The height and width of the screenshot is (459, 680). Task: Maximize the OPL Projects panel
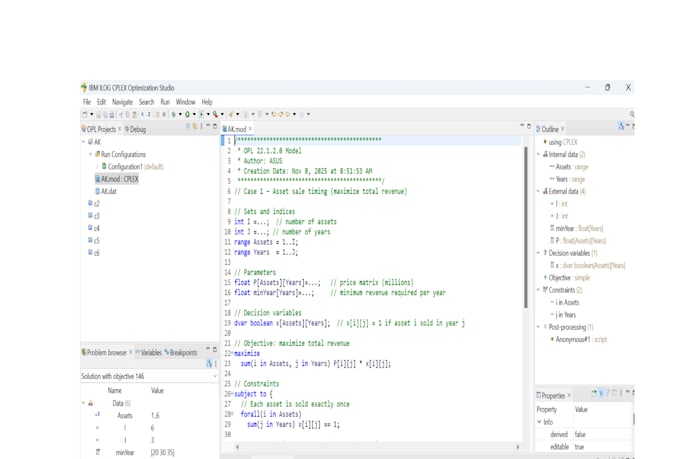[x=215, y=126]
